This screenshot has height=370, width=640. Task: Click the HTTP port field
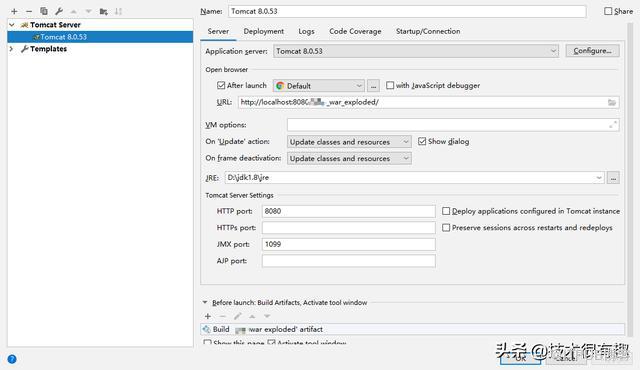coord(349,211)
